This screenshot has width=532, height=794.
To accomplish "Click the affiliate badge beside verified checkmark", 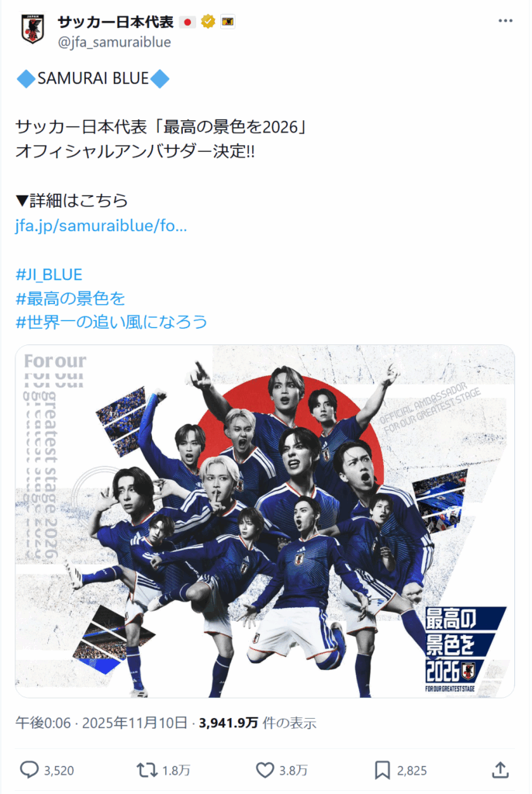I will (x=227, y=22).
